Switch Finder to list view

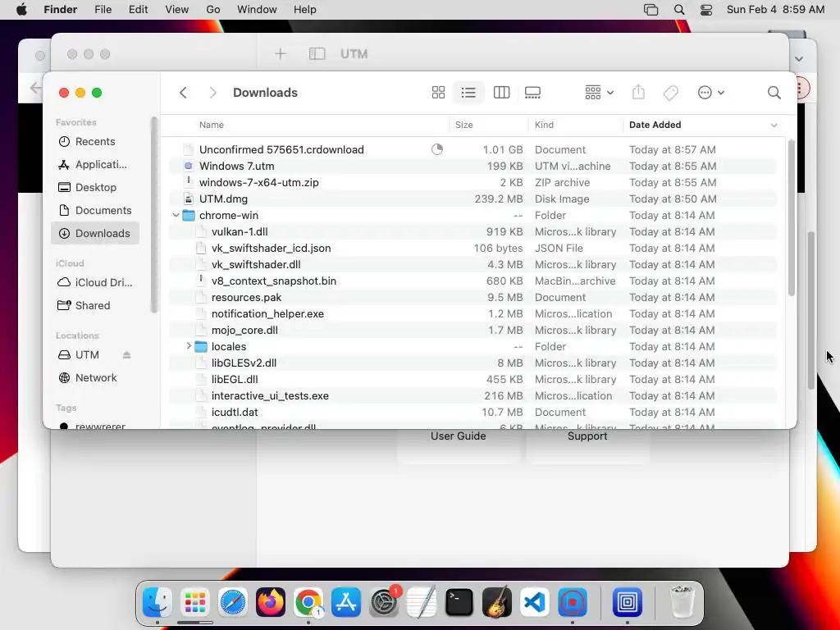tap(468, 93)
